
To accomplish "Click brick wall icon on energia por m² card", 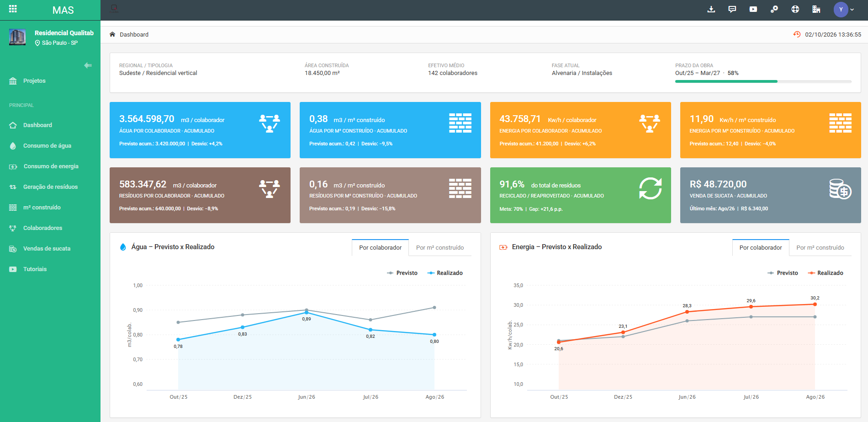I will click(841, 123).
